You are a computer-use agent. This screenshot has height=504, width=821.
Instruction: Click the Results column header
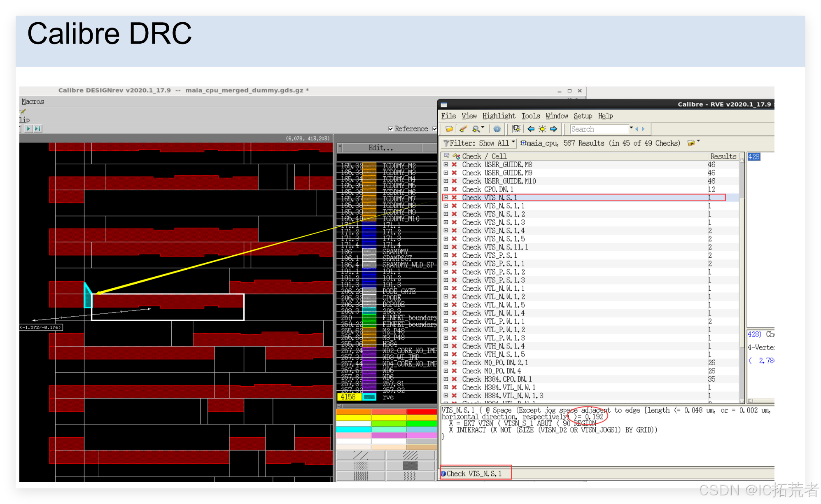(723, 156)
